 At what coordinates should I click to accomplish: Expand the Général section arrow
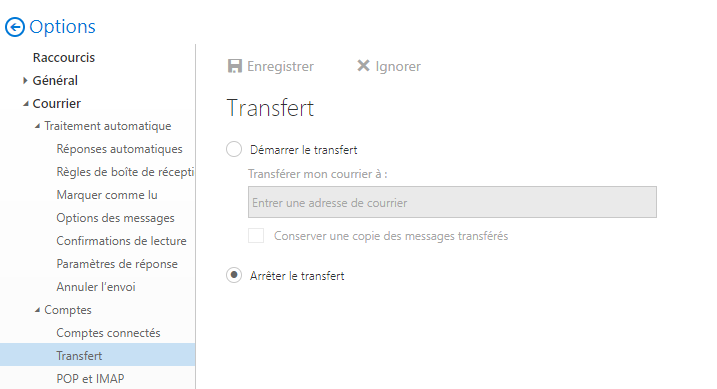pyautogui.click(x=25, y=80)
